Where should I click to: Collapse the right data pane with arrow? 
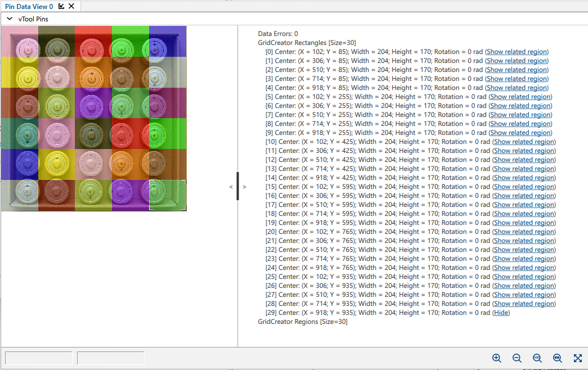(244, 187)
